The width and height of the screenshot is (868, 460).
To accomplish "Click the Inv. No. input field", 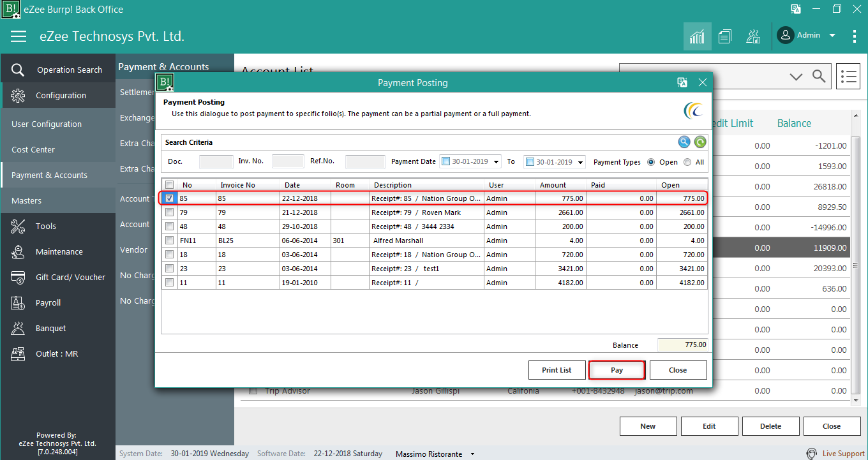I will tap(288, 162).
